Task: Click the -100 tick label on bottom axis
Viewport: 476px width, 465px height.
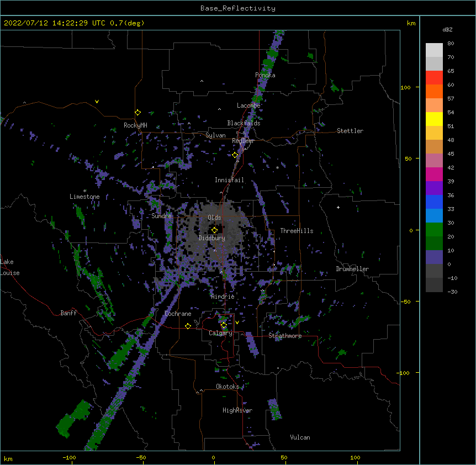Action: 69,458
